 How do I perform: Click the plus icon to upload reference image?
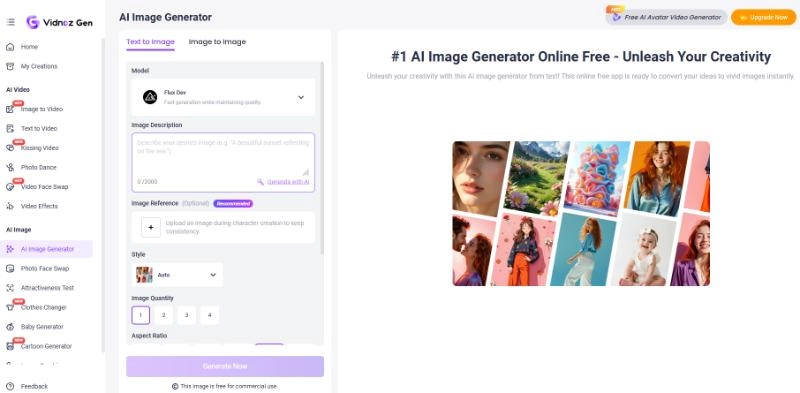point(151,228)
